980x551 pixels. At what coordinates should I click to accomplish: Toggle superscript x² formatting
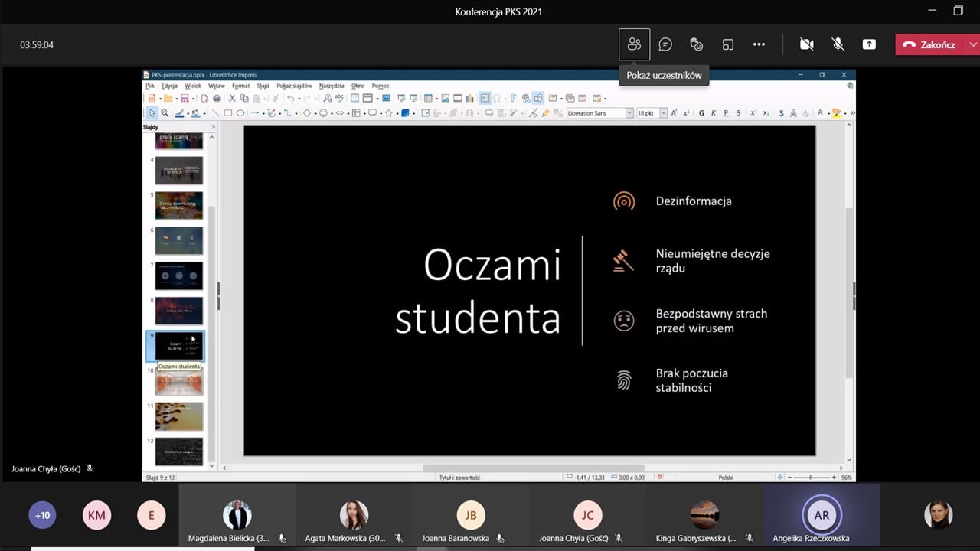753,113
